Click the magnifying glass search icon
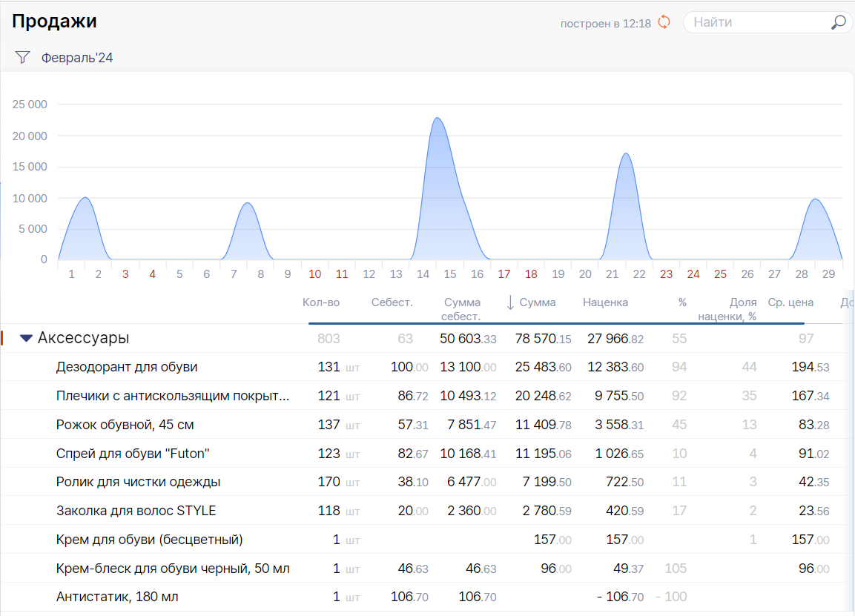 838,23
